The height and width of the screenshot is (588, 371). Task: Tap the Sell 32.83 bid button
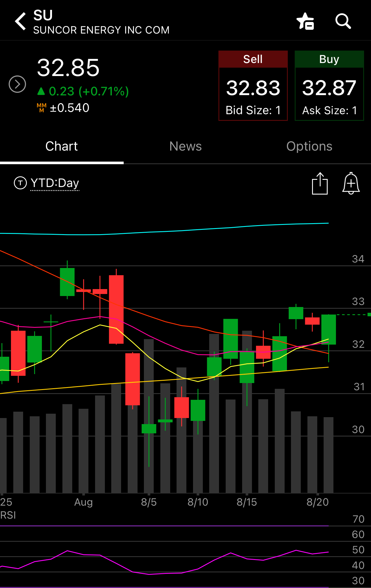click(253, 86)
